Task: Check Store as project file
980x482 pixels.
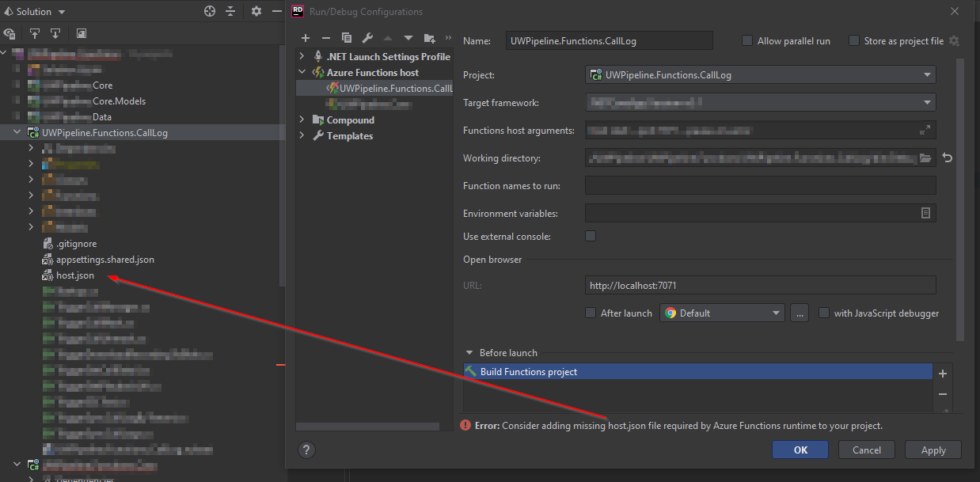Action: tap(853, 40)
